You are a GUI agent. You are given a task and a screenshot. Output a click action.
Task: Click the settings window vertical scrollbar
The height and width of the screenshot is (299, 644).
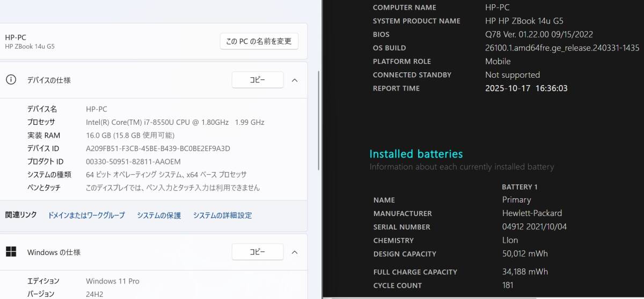[x=319, y=121]
